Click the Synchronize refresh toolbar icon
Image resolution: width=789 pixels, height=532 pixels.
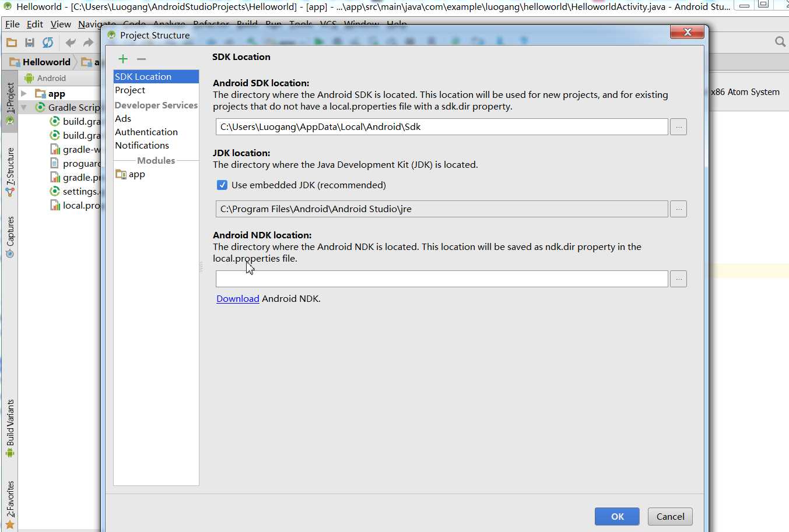(48, 43)
